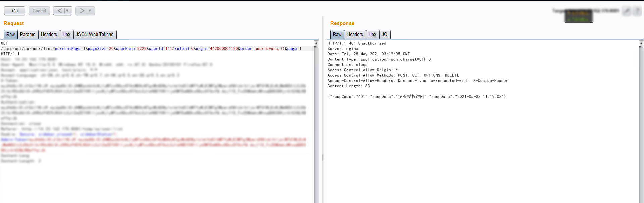Go back to previous request with < arrow

[x=59, y=11]
